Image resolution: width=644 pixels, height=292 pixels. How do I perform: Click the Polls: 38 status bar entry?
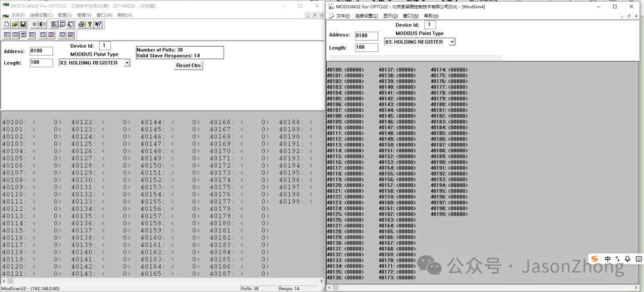259,288
